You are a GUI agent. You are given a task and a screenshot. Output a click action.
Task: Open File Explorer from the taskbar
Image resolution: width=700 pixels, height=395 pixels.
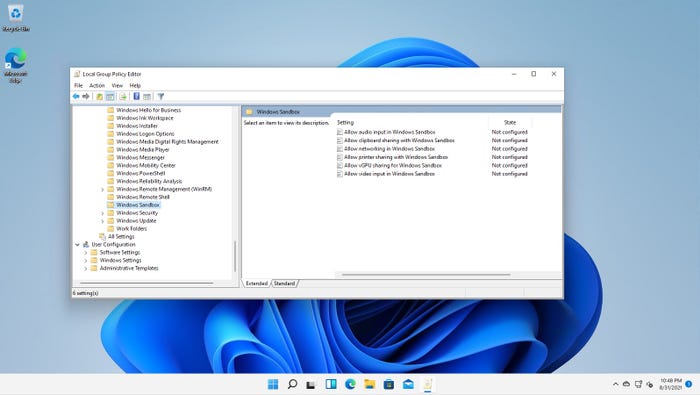(x=370, y=384)
